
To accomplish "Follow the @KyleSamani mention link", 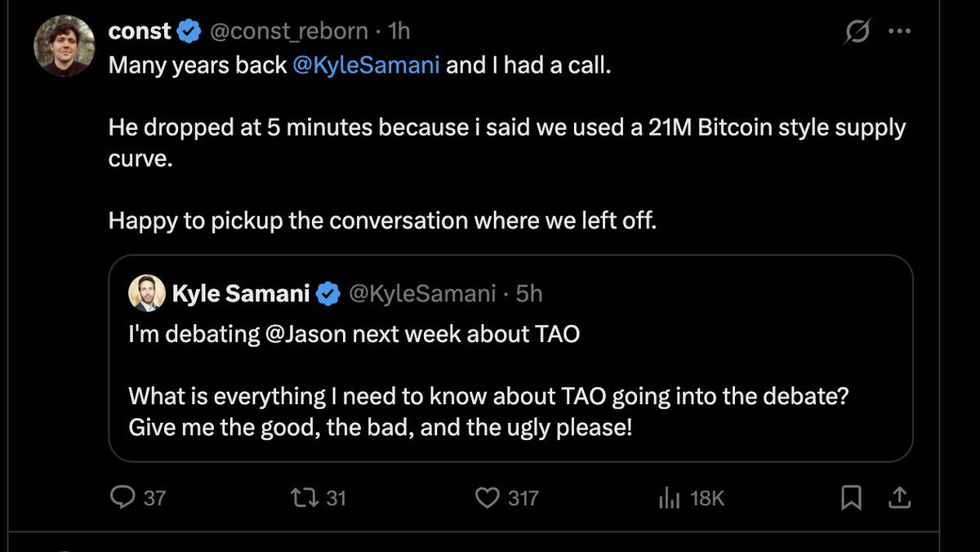I will tap(367, 65).
